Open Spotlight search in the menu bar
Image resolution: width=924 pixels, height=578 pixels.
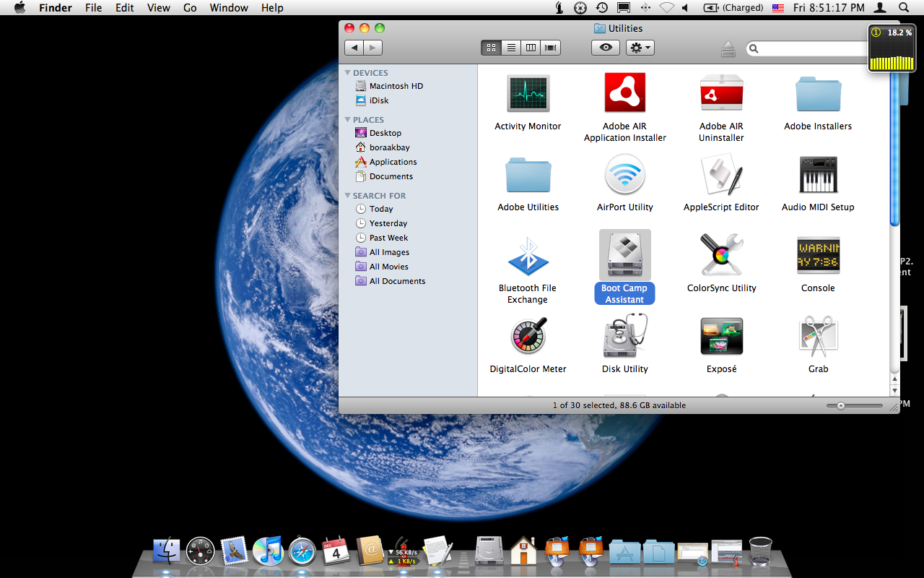(x=904, y=7)
